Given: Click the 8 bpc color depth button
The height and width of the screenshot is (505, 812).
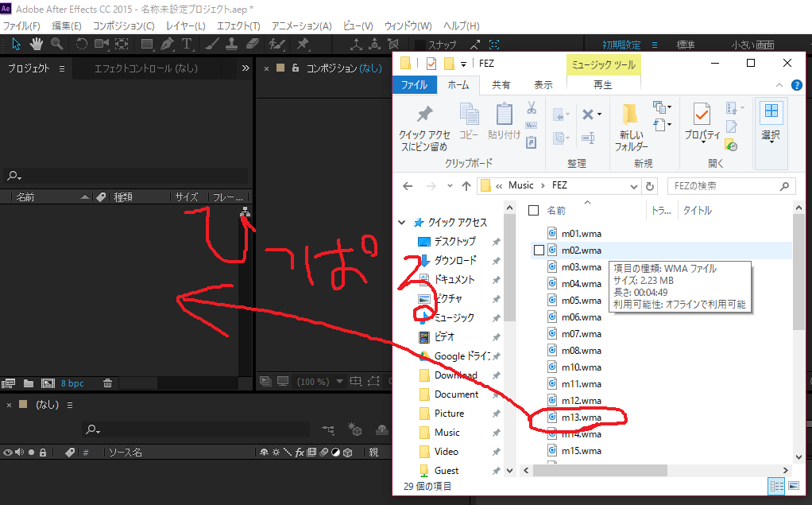Looking at the screenshot, I should pos(72,383).
